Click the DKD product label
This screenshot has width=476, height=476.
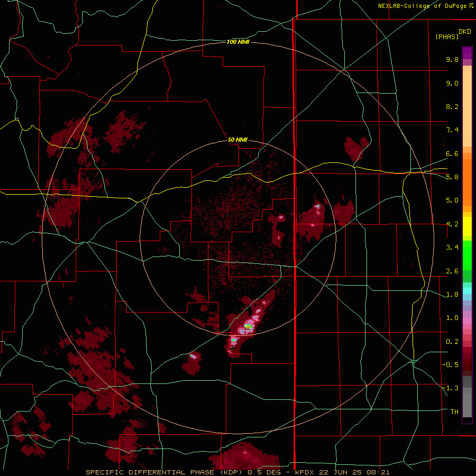(x=465, y=32)
